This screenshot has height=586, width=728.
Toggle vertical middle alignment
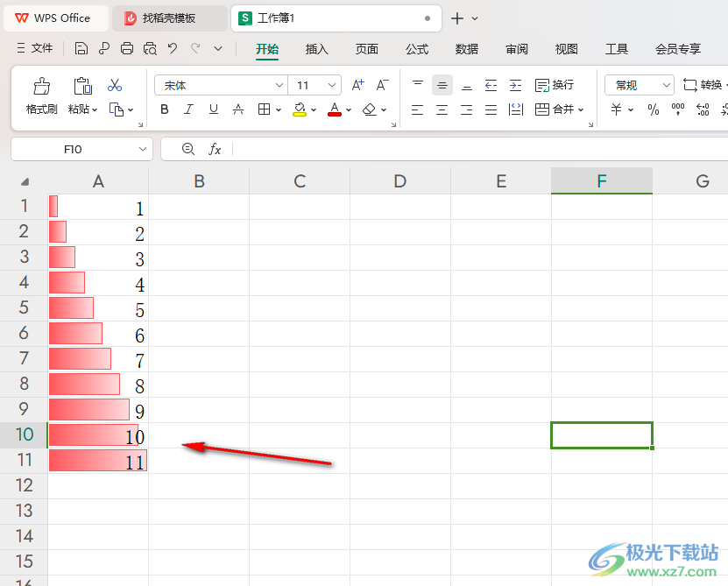442,85
